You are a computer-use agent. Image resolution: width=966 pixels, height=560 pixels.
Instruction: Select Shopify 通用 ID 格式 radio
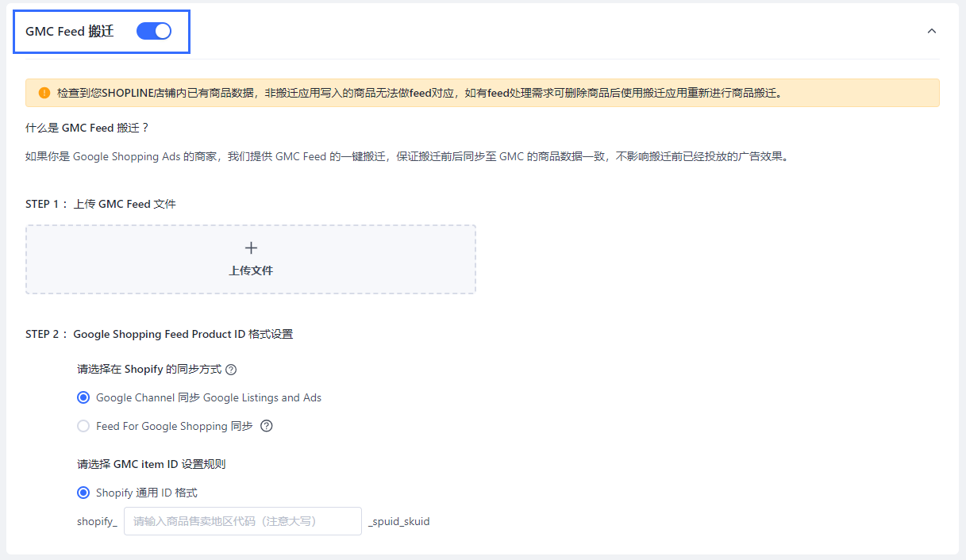coord(83,493)
